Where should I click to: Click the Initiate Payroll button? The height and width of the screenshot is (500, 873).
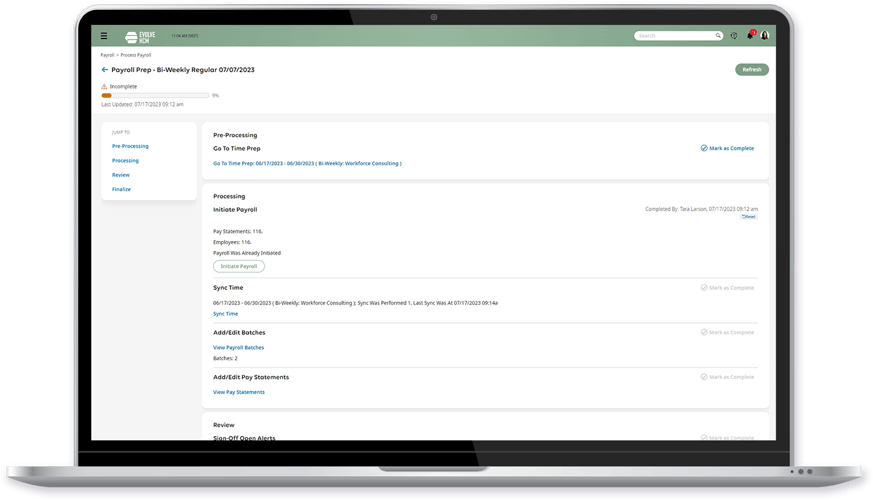pos(239,266)
